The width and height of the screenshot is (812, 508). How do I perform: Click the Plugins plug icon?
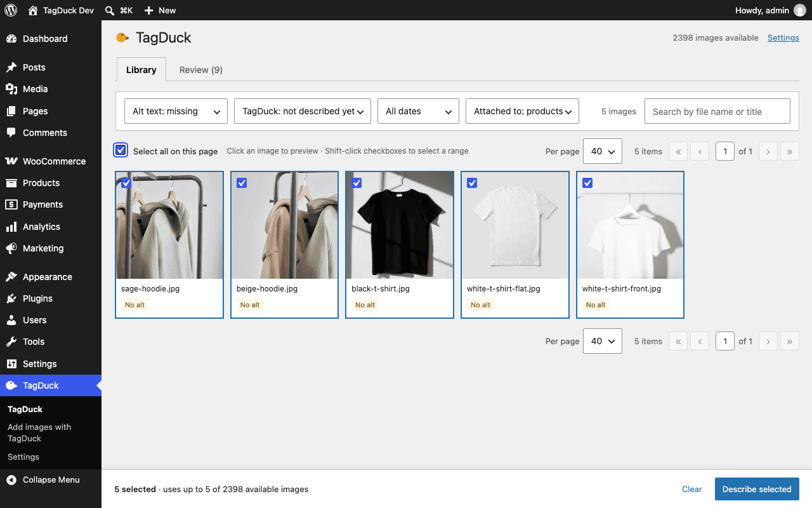(x=11, y=298)
